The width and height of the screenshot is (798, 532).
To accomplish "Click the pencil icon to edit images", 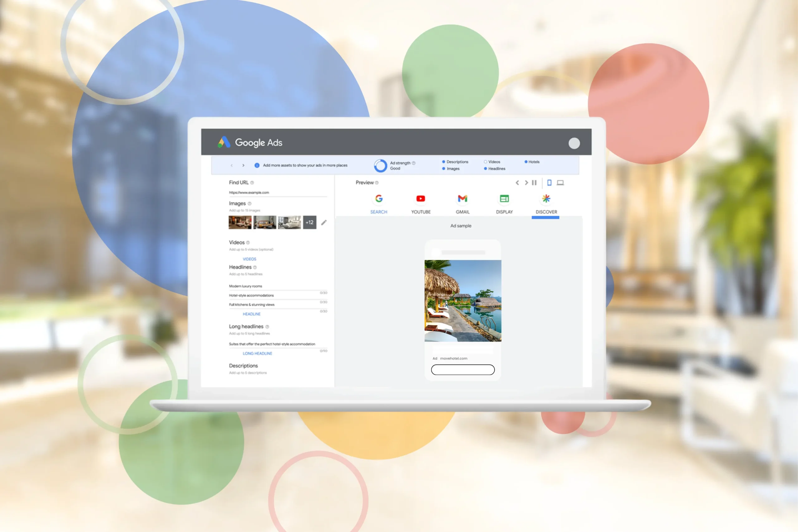I will coord(324,223).
